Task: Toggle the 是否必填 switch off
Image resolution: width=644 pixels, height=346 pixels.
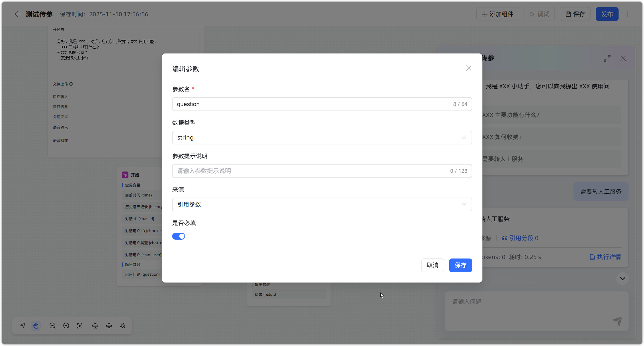Action: point(178,236)
